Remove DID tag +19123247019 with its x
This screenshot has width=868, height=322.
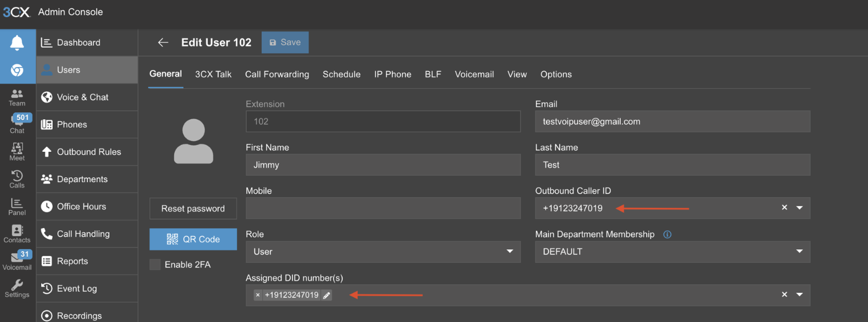[258, 295]
